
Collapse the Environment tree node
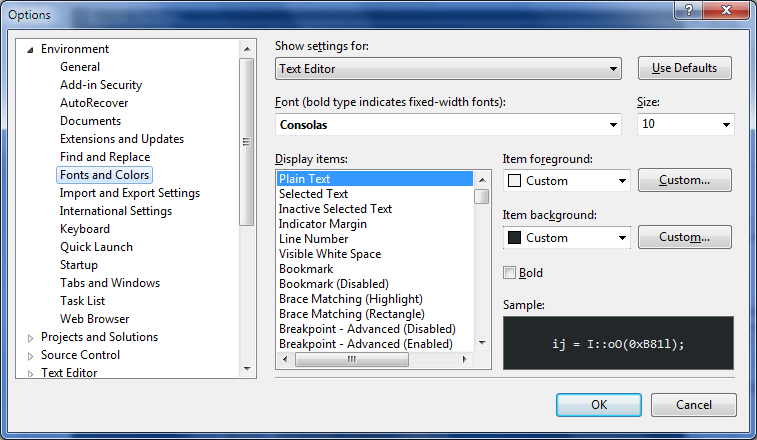click(x=30, y=49)
